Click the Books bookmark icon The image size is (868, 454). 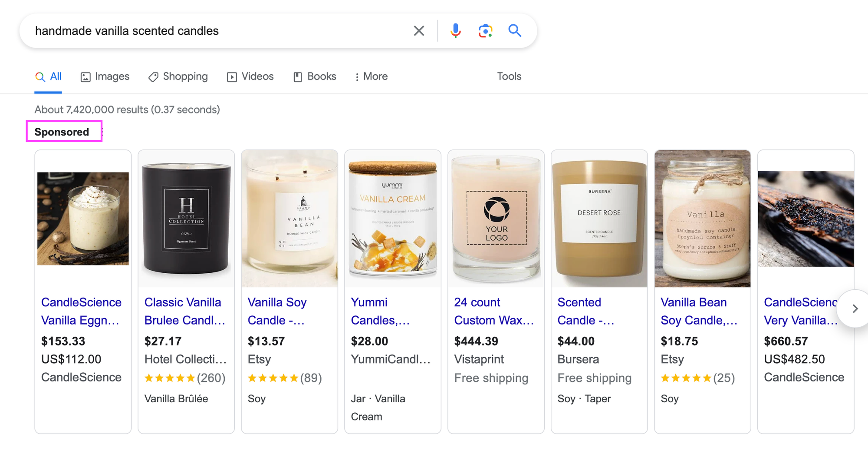[x=298, y=76]
